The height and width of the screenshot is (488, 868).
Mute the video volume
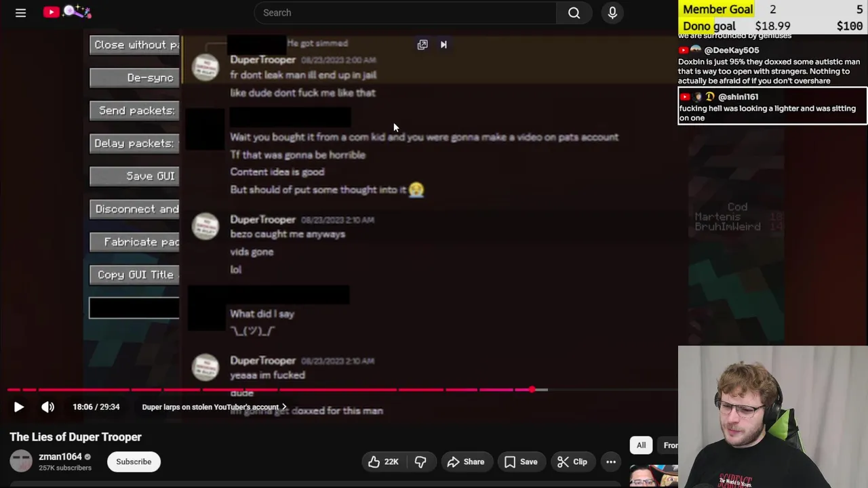47,407
